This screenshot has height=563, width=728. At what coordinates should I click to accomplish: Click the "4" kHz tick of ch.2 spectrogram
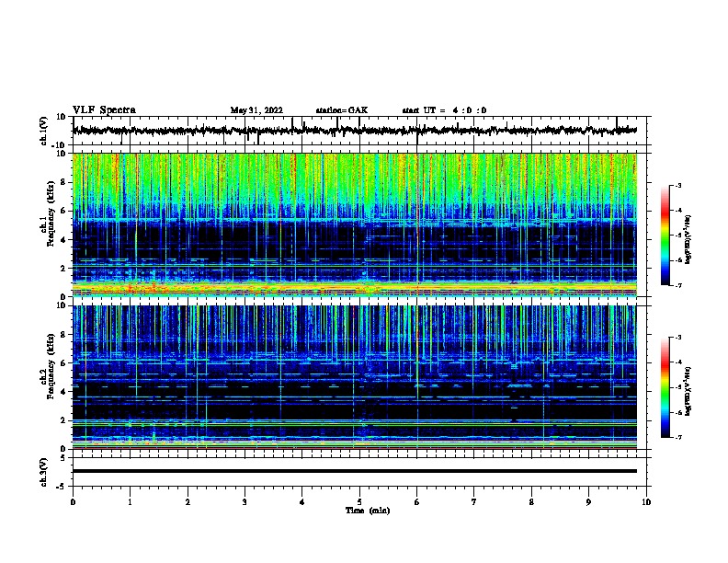click(x=63, y=392)
